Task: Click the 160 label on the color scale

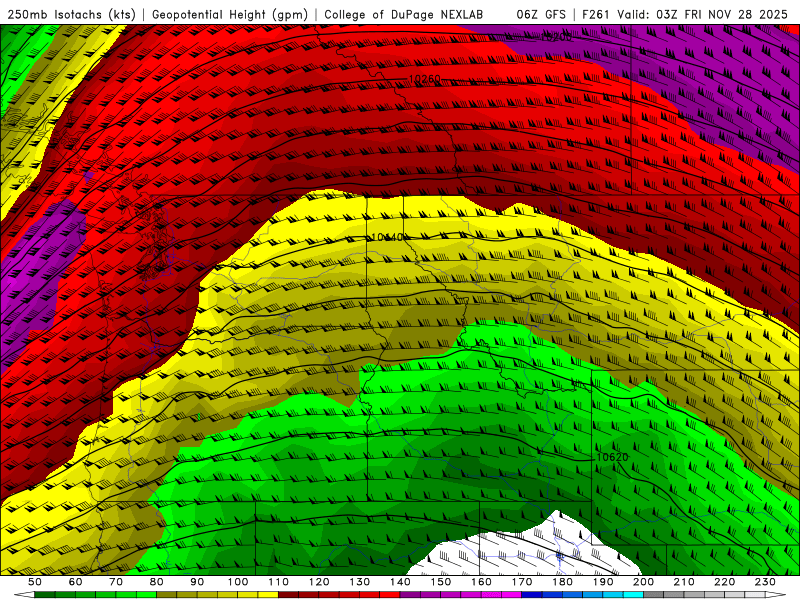Action: [x=482, y=582]
